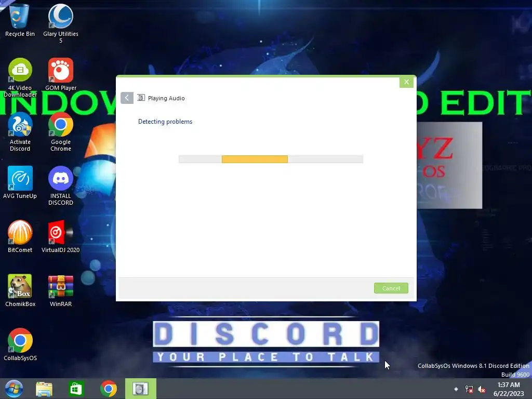Viewport: 532px width, 399px height.
Task: Open BitComet desktop shortcut
Action: [x=20, y=236]
